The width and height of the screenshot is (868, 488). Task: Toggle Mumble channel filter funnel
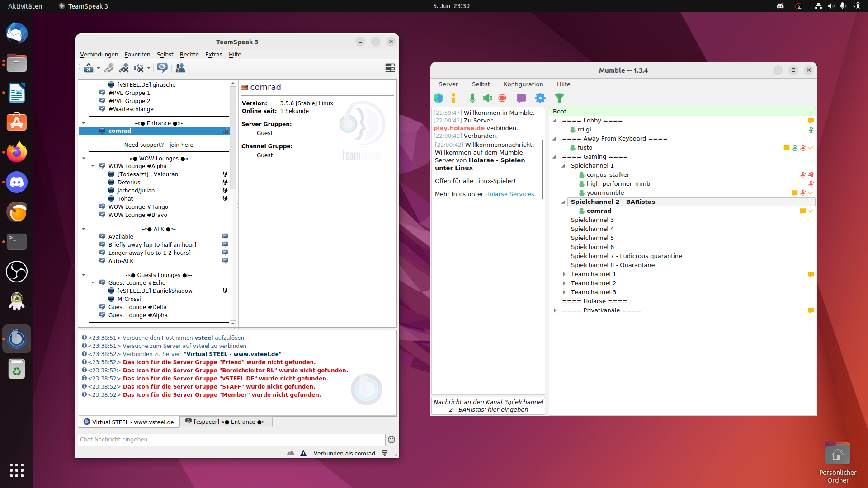[x=559, y=98]
